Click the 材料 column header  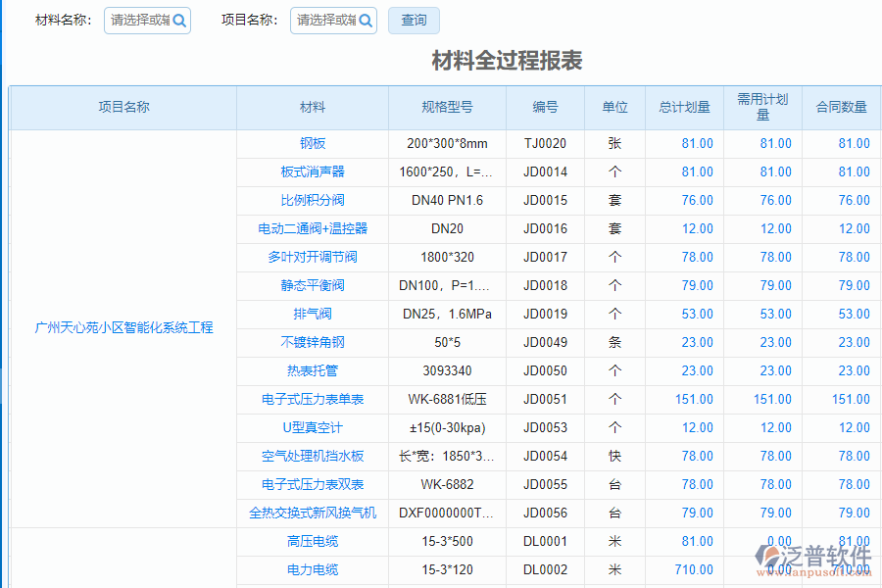click(x=312, y=108)
